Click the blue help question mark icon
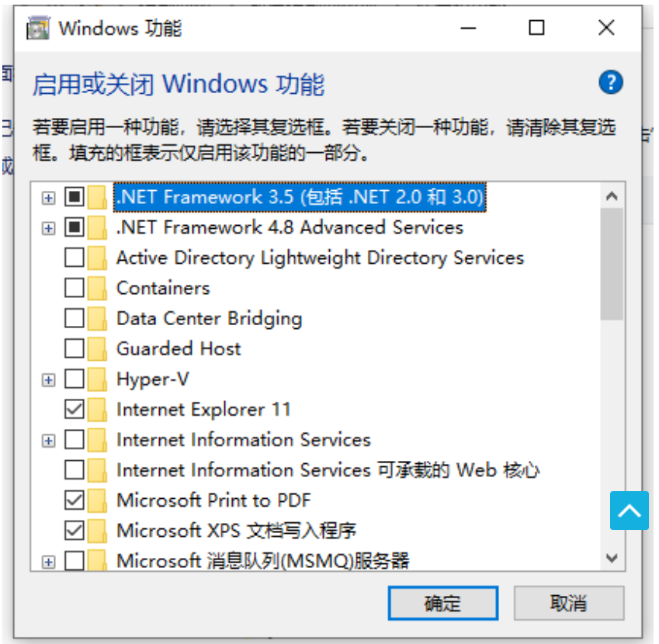Image resolution: width=659 pixels, height=644 pixels. click(x=611, y=82)
